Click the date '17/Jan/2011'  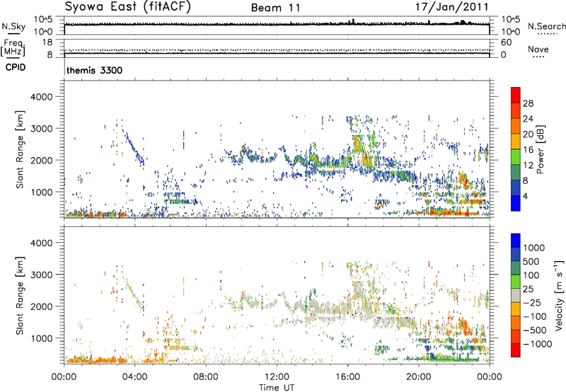tap(451, 7)
